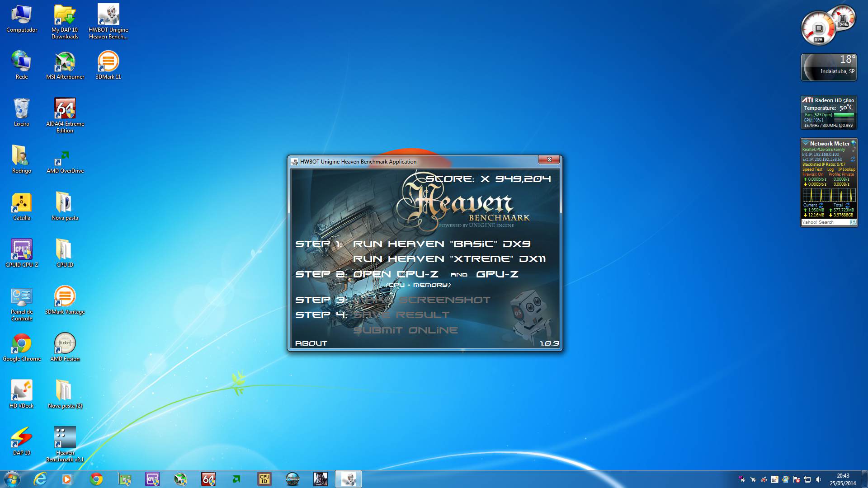Click the Yahoo! Search input field
Screen dimensions: 868x488
(825, 222)
